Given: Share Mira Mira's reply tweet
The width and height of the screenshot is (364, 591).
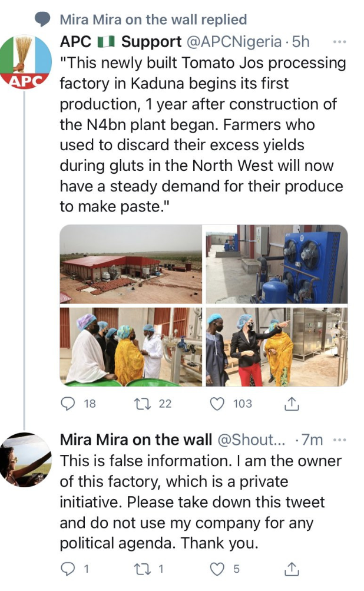Looking at the screenshot, I should (292, 569).
